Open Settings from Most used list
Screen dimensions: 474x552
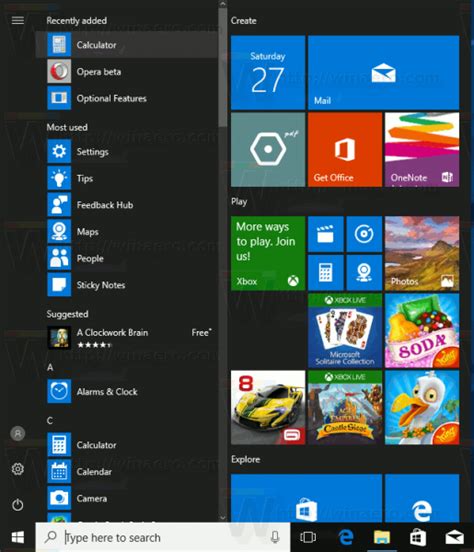pos(127,151)
